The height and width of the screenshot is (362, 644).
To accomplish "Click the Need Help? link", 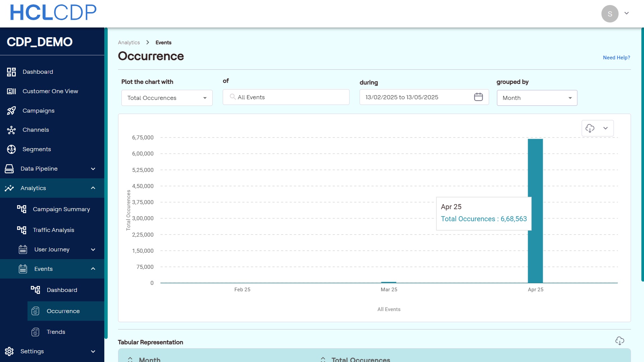I will pyautogui.click(x=616, y=58).
